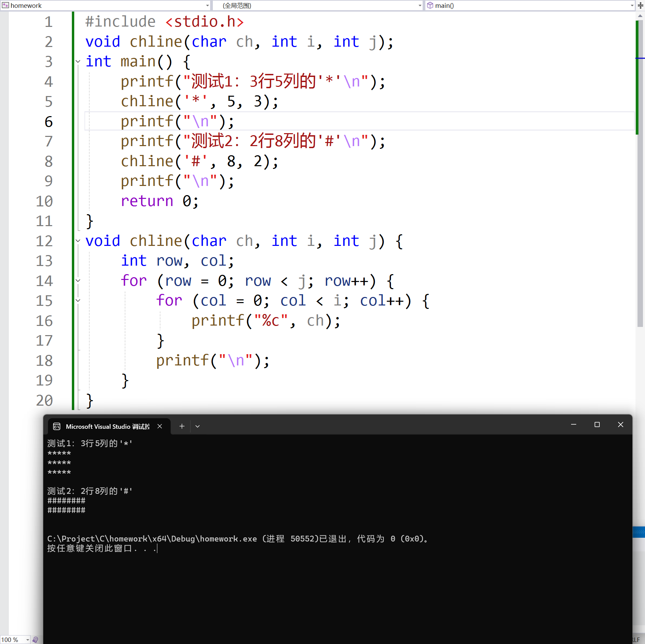Click the editor vertical scrollbar thumb
The width and height of the screenshot is (645, 644).
point(640,174)
